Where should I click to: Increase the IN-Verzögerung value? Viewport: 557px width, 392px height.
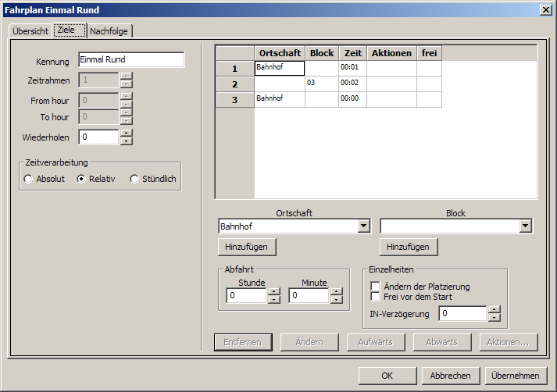click(x=494, y=309)
